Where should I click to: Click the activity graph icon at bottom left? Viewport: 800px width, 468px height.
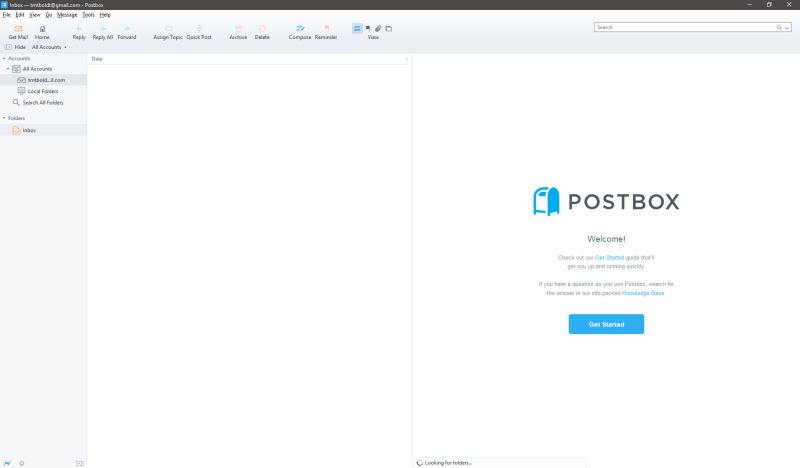[7, 463]
